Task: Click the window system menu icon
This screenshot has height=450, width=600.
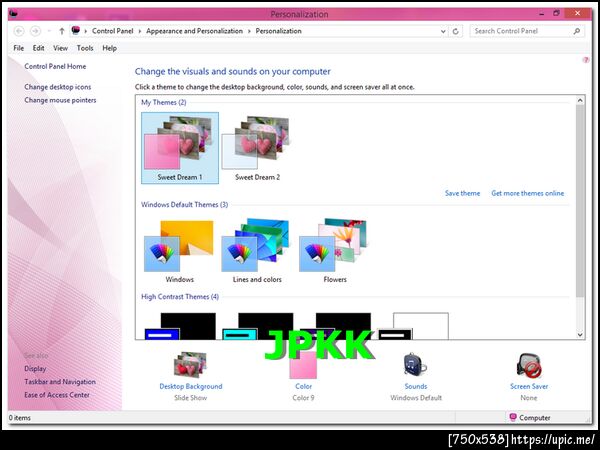Action: [x=14, y=14]
